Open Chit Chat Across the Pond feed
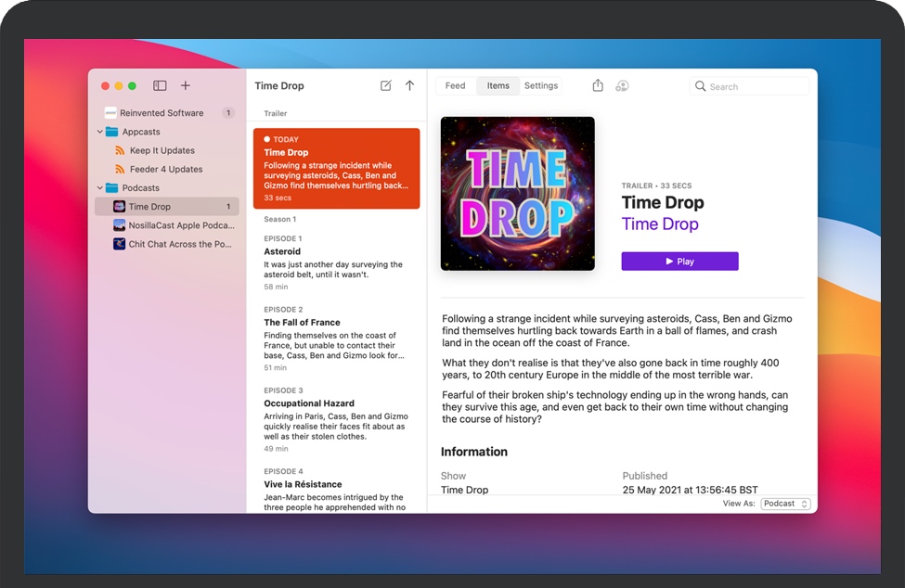 tap(180, 244)
